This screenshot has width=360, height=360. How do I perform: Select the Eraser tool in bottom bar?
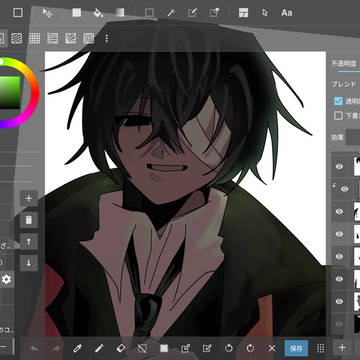pos(120,348)
